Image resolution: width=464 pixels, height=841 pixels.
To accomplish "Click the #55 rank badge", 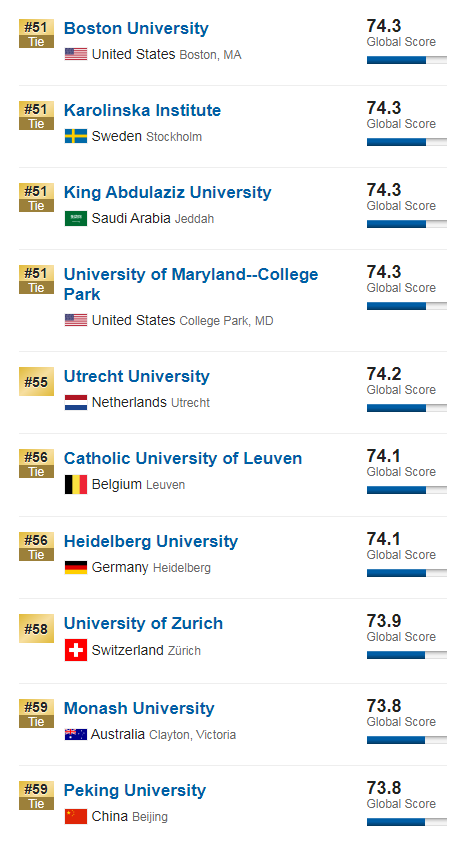I will (36, 381).
